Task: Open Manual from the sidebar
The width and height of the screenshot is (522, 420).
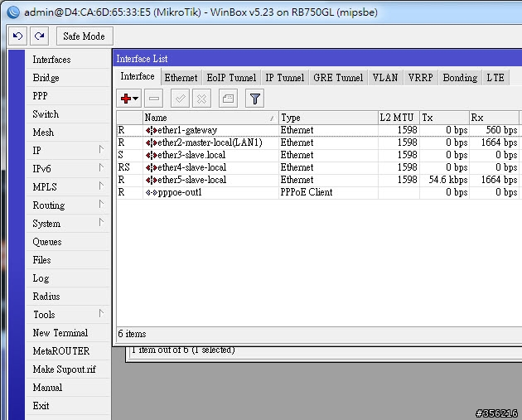Action: [x=68, y=388]
